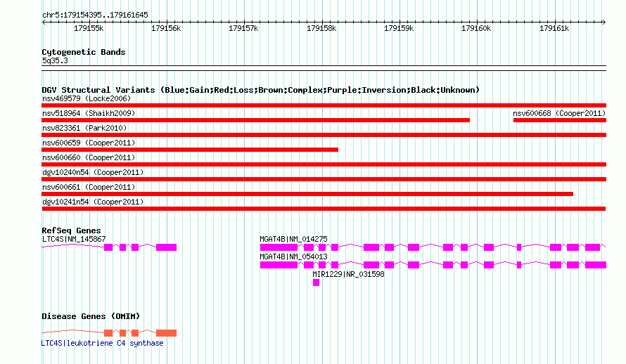Click the red bar under nsv823361 (Park2010)
The width and height of the screenshot is (626, 364).
point(324,135)
